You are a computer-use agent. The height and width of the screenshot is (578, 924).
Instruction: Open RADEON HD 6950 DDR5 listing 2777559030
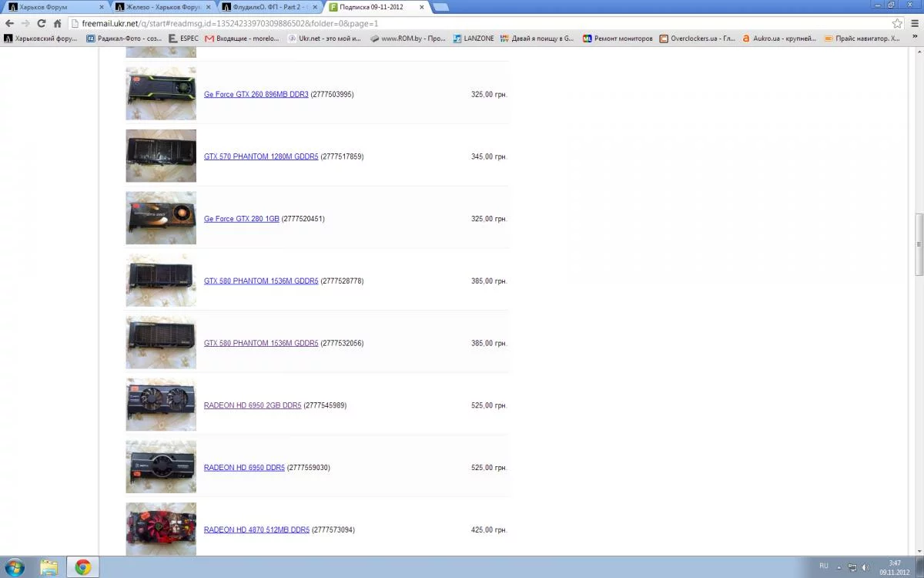[x=244, y=468]
